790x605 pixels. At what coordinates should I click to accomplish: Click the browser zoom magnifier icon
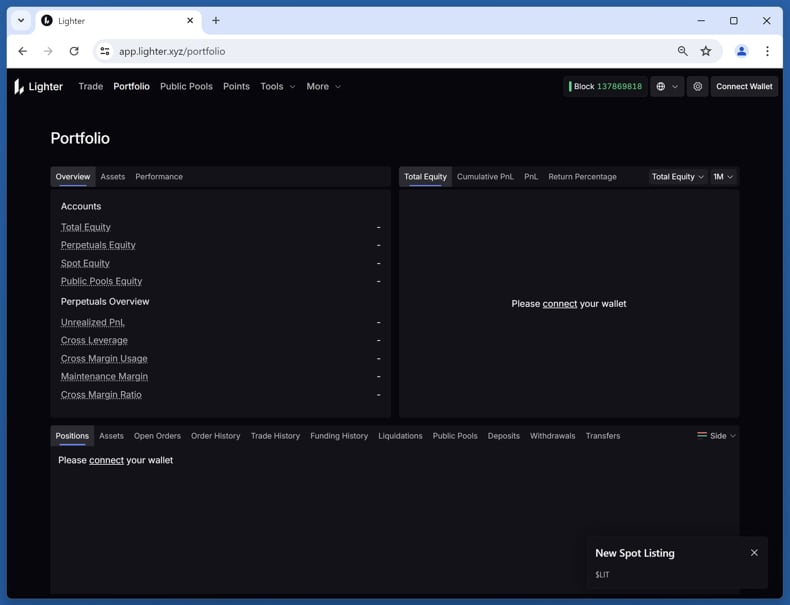pyautogui.click(x=683, y=51)
